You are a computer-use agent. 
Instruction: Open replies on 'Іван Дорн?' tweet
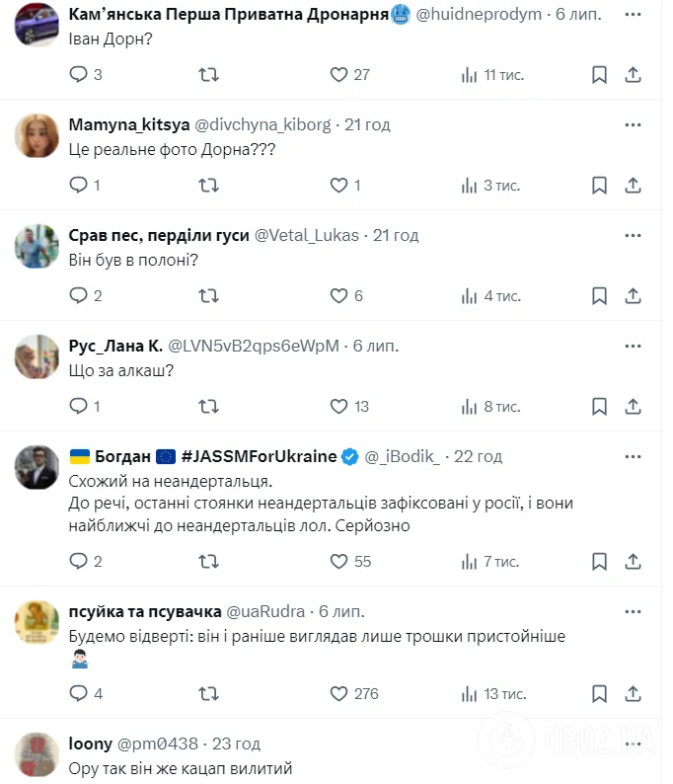[86, 75]
